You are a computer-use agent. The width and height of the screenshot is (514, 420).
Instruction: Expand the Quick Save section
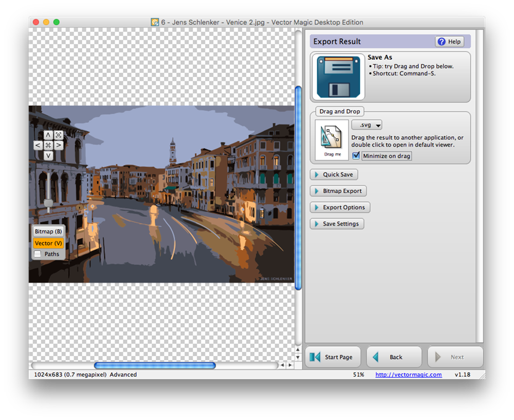(334, 174)
